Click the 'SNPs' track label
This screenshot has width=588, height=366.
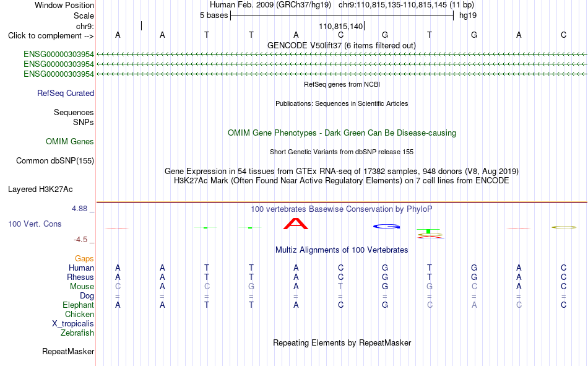click(x=84, y=123)
